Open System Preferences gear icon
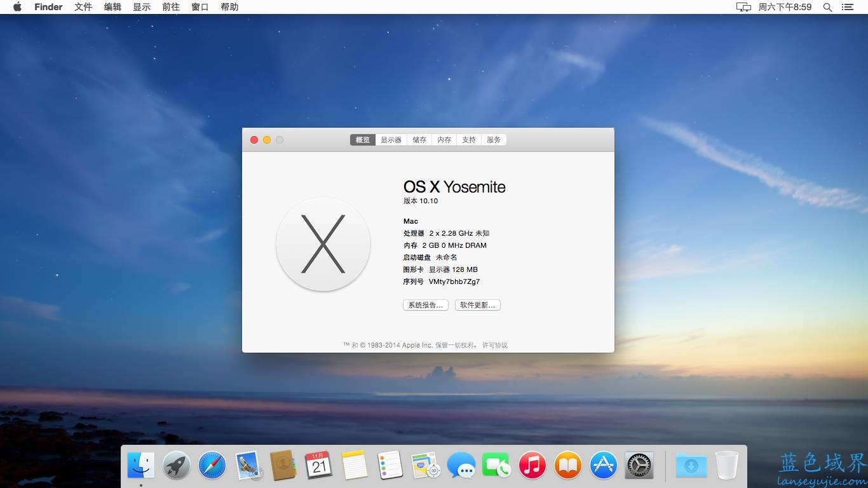The image size is (868, 488). (639, 465)
